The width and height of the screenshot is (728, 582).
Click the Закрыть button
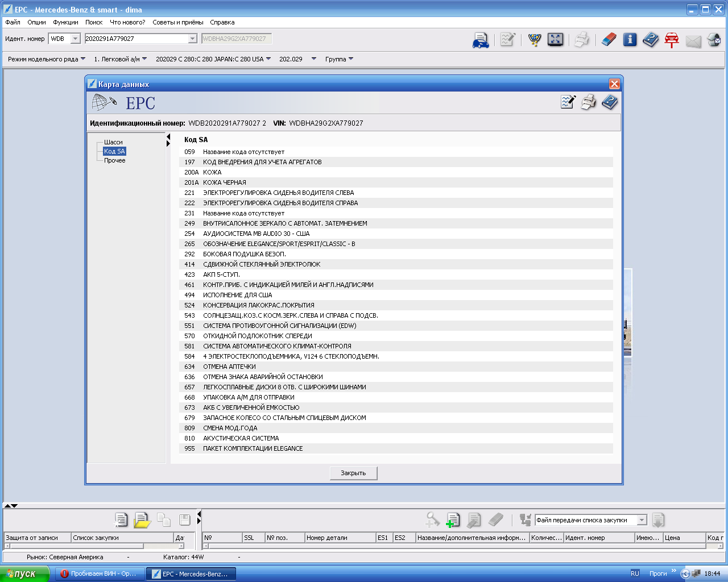(x=353, y=473)
